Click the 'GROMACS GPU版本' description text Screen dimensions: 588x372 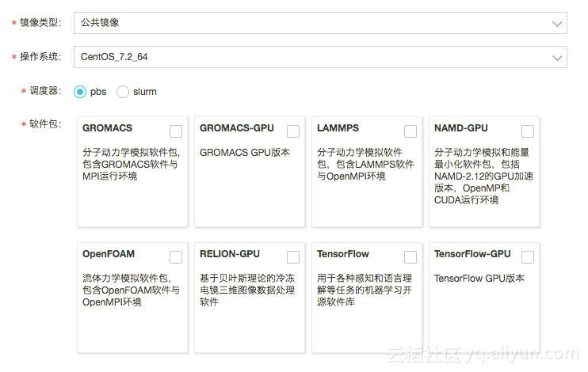pos(245,153)
